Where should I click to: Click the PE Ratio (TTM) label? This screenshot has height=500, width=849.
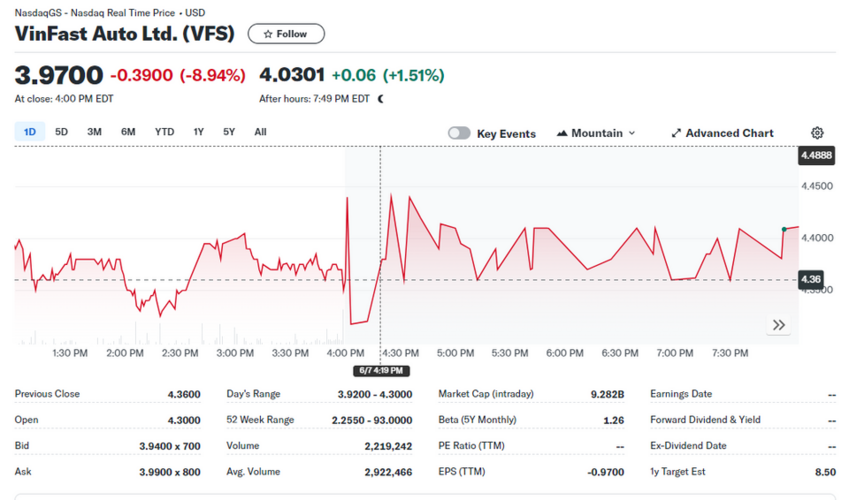[471, 446]
